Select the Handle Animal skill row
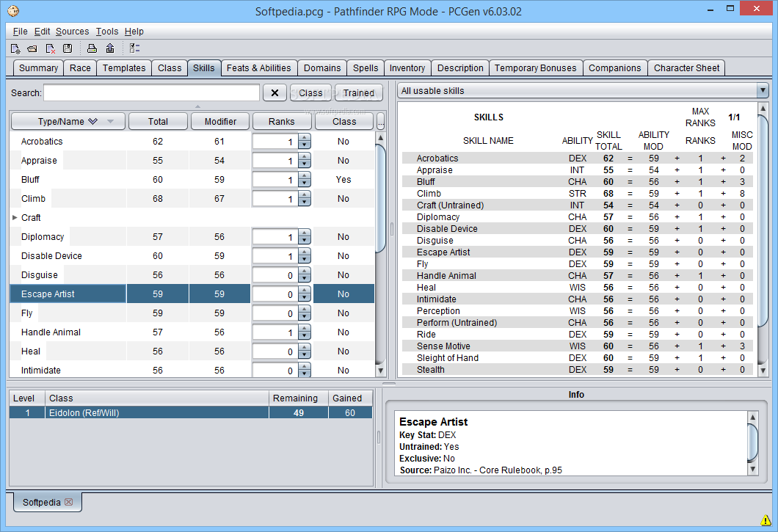This screenshot has width=778, height=532. tap(192, 332)
